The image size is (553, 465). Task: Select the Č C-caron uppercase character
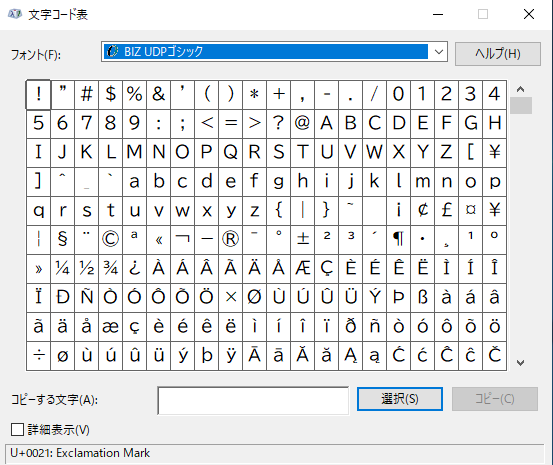point(494,355)
